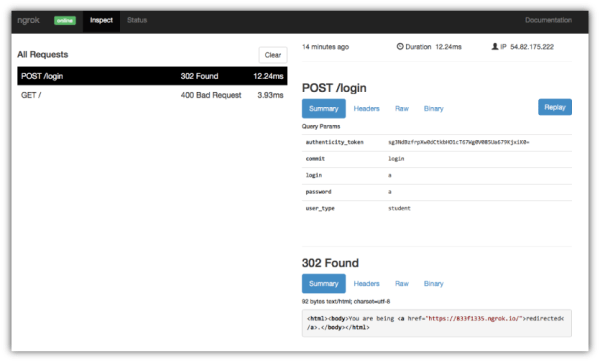Image resolution: width=600 pixels, height=362 pixels.
Task: Click the clock icon beside Duration
Action: click(400, 47)
